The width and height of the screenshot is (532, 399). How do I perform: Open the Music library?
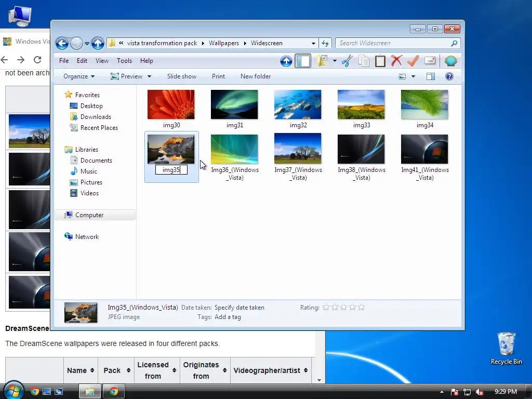click(88, 171)
